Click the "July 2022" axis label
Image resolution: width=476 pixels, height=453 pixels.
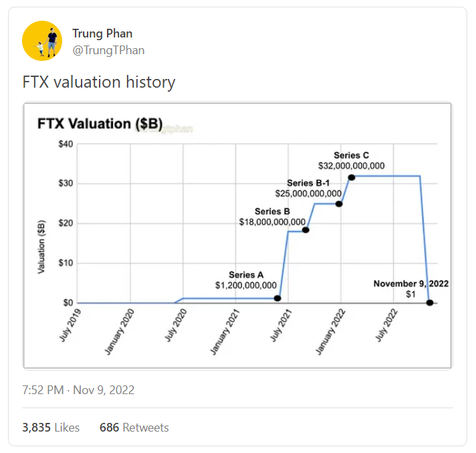click(x=387, y=323)
